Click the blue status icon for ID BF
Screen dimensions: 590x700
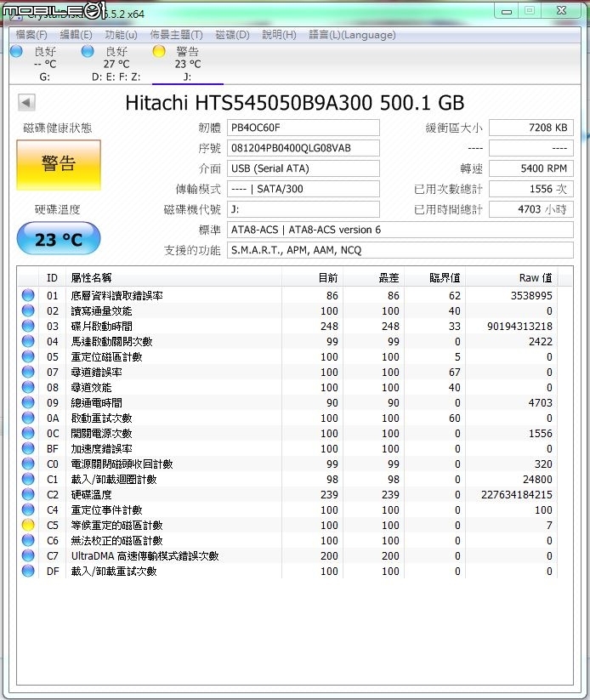[x=28, y=448]
